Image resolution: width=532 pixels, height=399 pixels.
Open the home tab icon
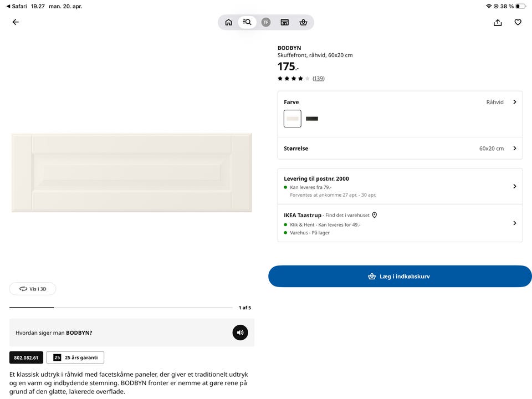pos(228,22)
